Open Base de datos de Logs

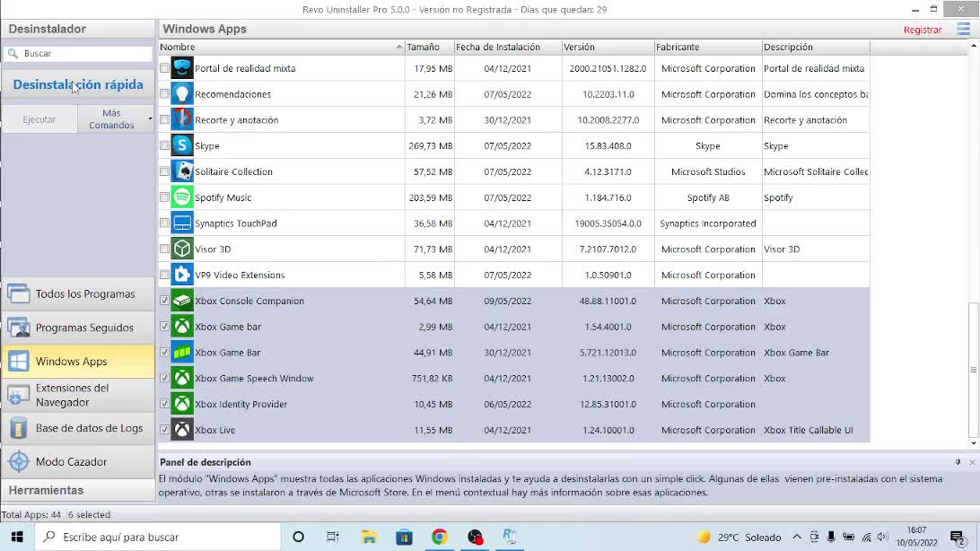click(x=78, y=429)
